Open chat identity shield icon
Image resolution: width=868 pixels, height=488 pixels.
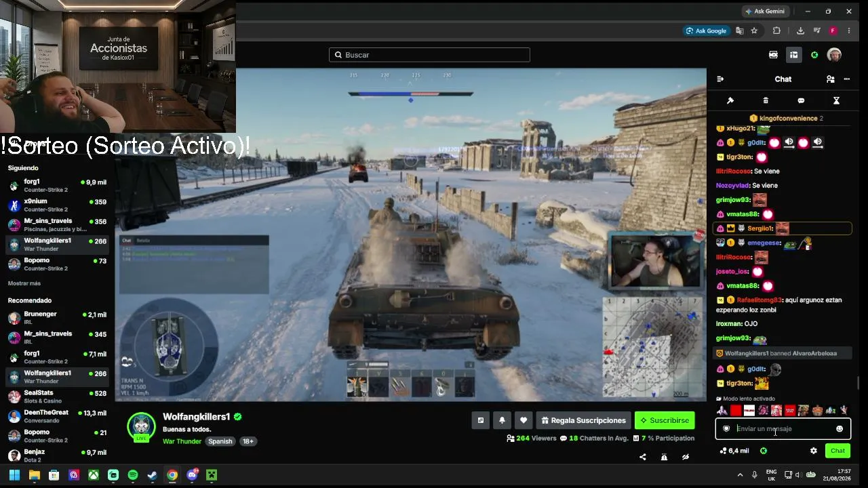pyautogui.click(x=726, y=429)
